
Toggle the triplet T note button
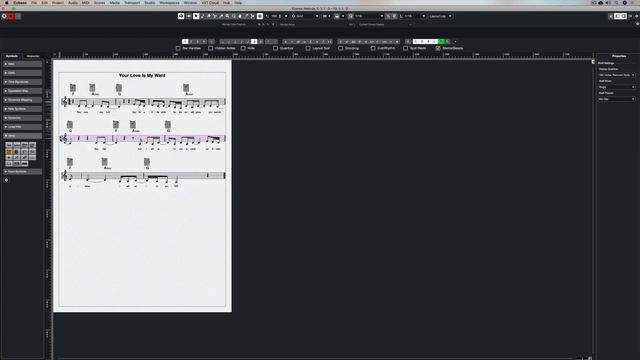click(x=268, y=42)
